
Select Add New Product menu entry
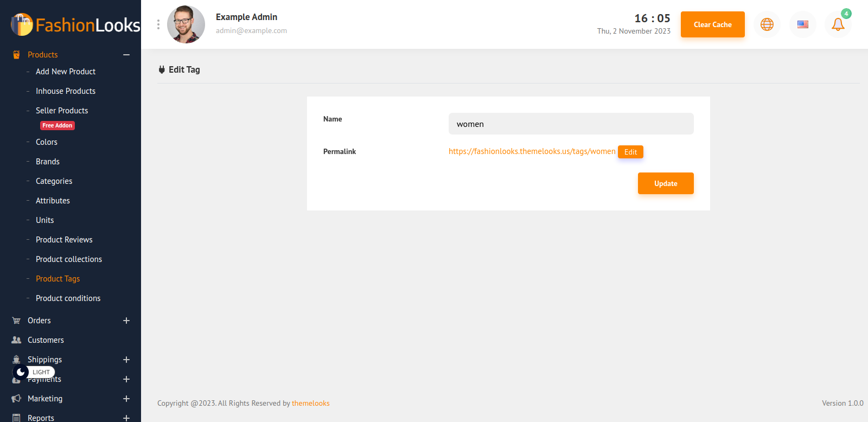point(66,72)
